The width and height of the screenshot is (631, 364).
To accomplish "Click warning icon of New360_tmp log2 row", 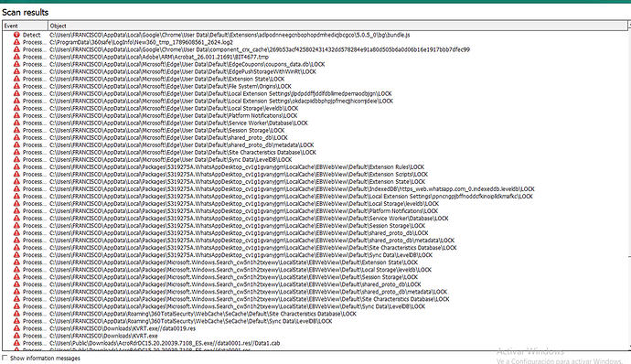I will pos(16,42).
